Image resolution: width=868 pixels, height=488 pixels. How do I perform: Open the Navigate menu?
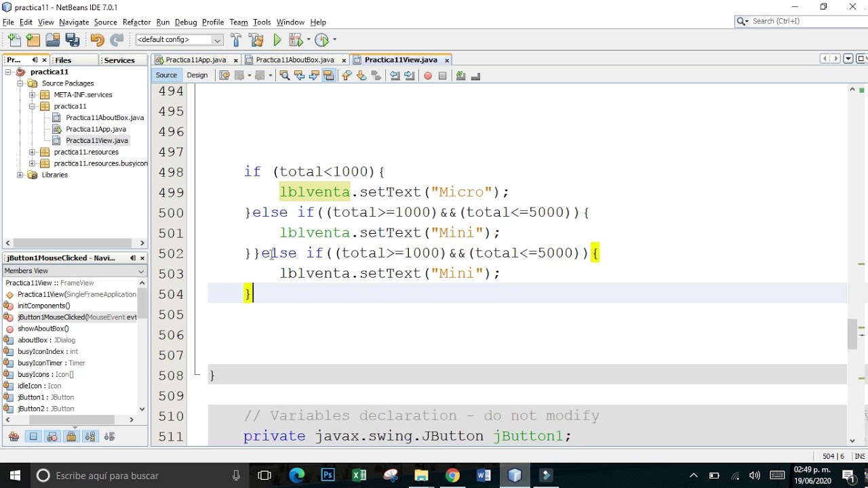coord(74,22)
